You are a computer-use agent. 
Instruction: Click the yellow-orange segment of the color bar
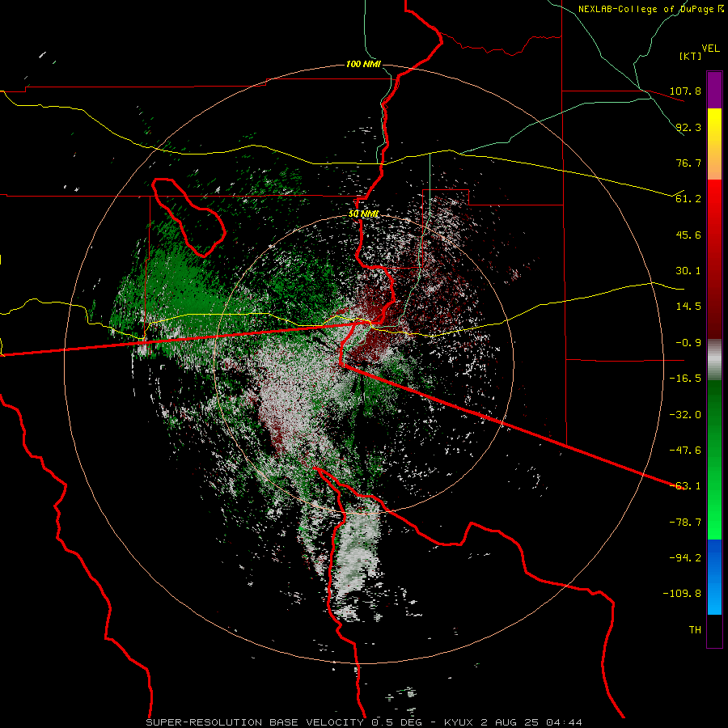[714, 144]
